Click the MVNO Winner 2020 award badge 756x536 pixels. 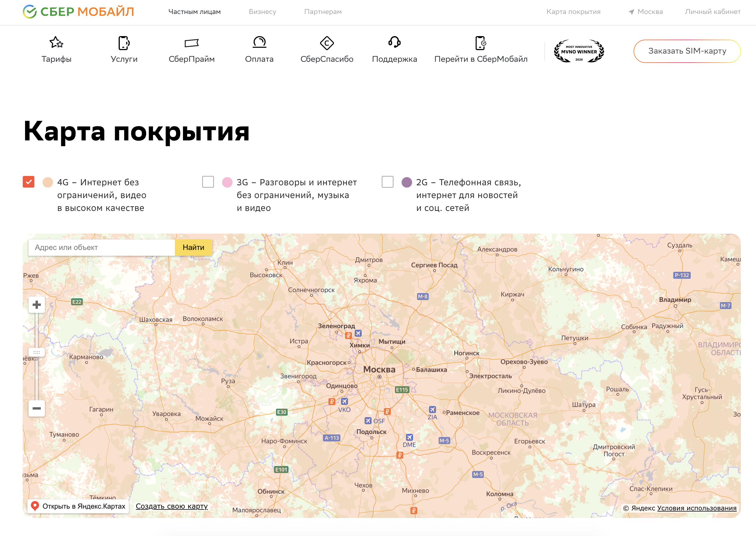coord(579,51)
